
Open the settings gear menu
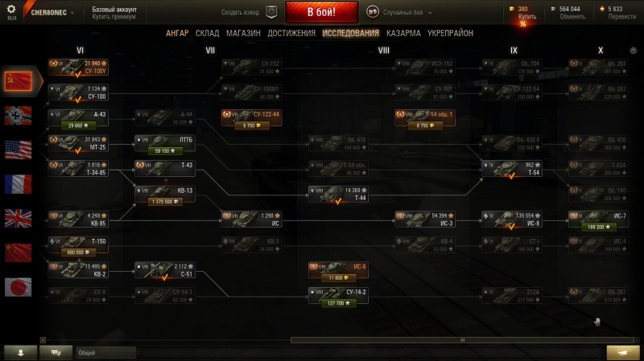click(x=11, y=9)
